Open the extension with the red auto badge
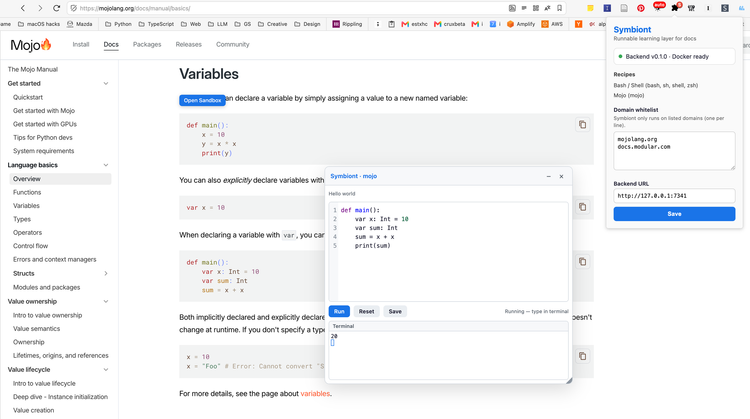Screen dimensions: 750x419 click(x=658, y=7)
